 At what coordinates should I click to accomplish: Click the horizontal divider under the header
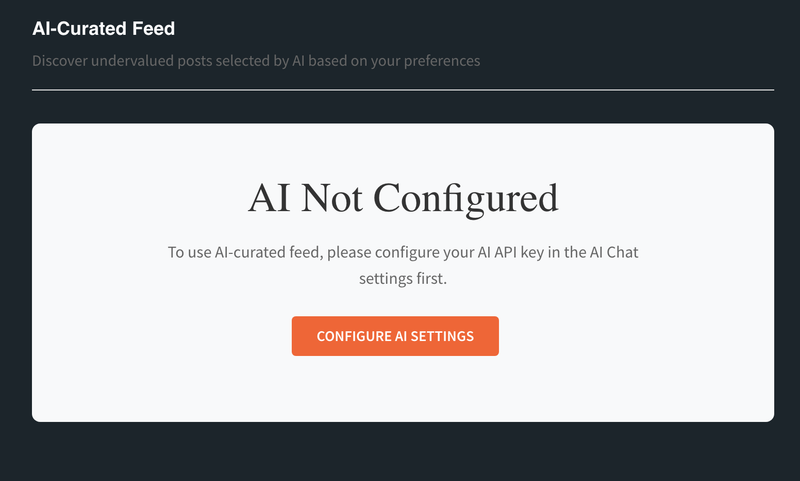[403, 90]
